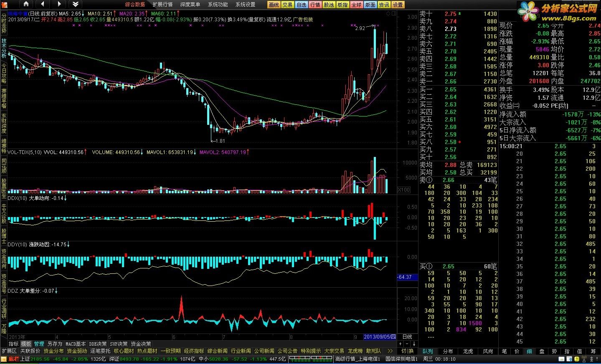
Task: Toggle the 模板 template tab
Action: [x=26, y=344]
